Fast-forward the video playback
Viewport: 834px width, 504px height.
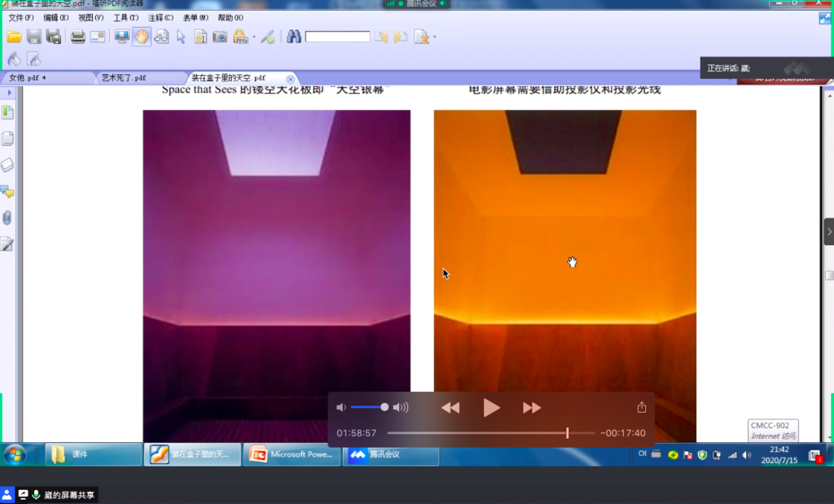532,408
